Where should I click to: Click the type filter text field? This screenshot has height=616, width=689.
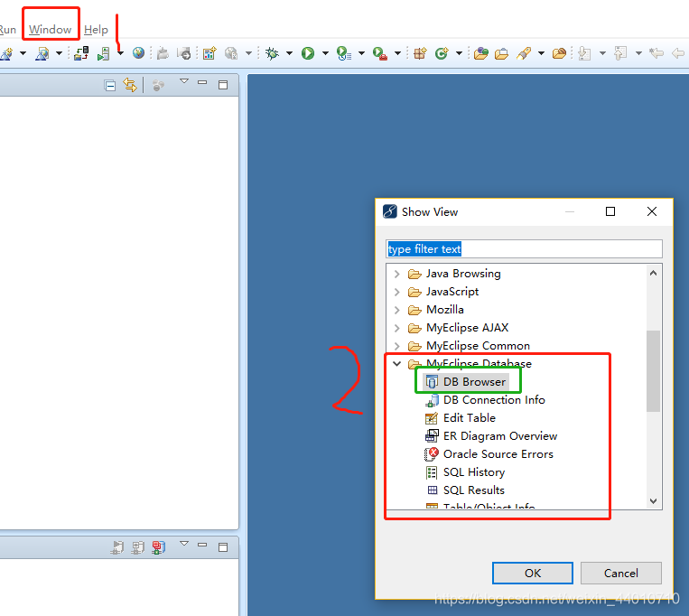tap(524, 249)
